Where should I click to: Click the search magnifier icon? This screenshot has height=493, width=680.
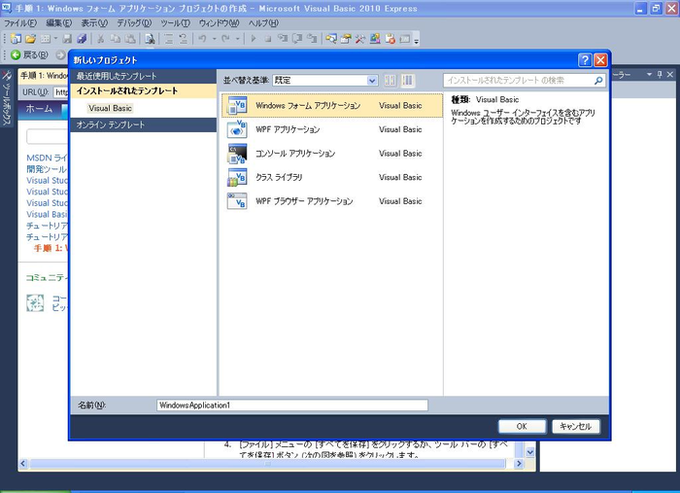click(x=598, y=80)
